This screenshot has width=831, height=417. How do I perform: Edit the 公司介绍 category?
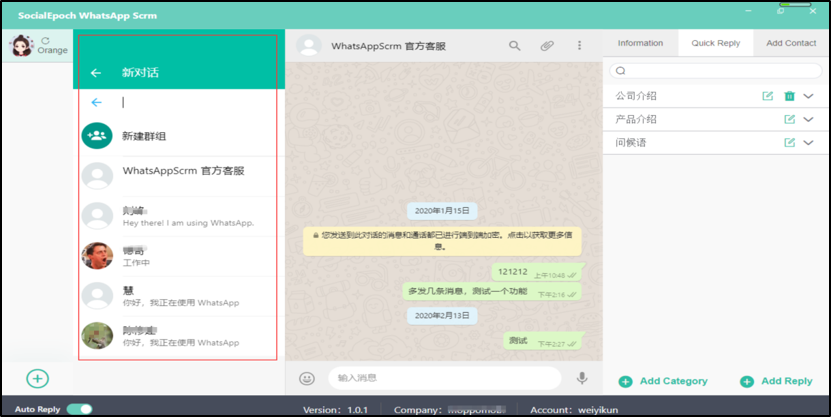767,96
